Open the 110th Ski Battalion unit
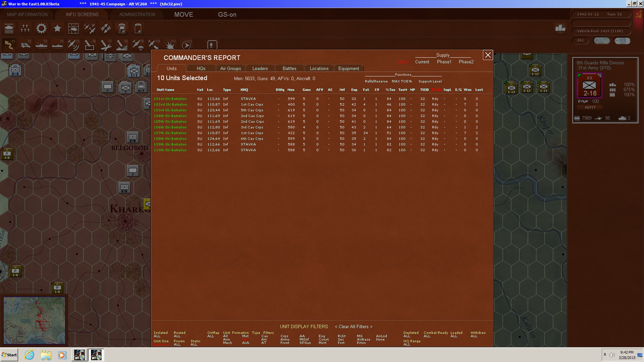 click(170, 150)
